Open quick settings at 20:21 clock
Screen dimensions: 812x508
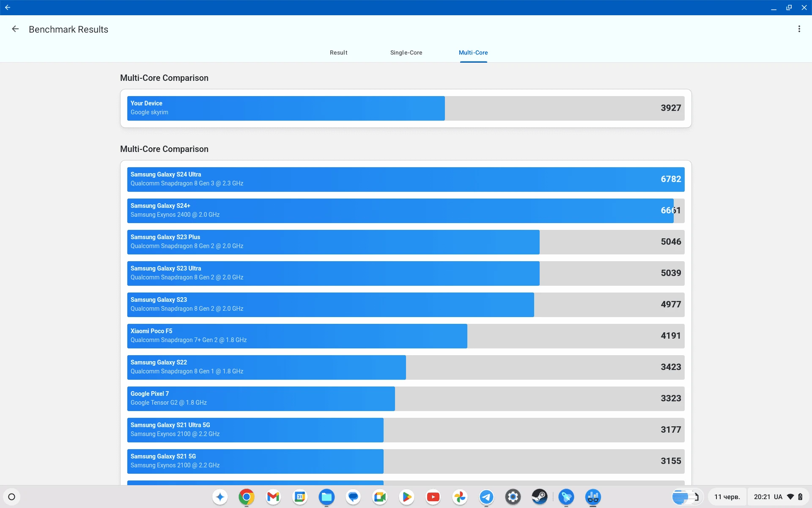point(779,497)
